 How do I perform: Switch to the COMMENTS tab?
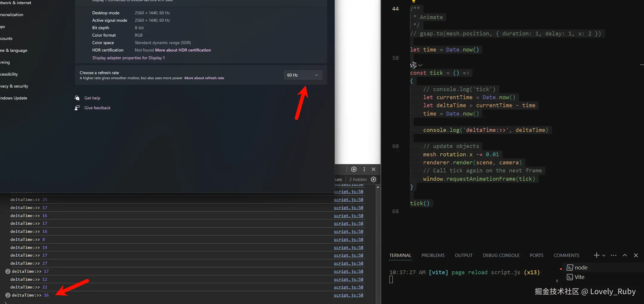566,255
